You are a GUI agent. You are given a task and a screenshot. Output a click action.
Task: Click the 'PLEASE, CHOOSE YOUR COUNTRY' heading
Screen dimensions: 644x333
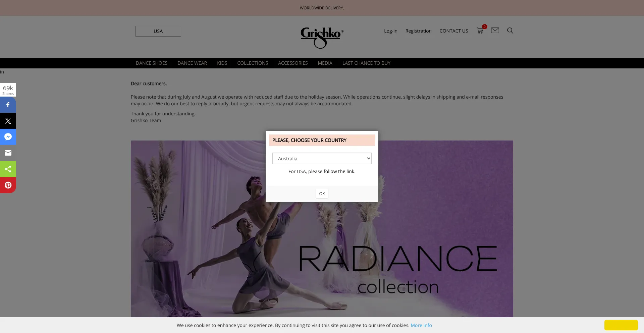(309, 140)
